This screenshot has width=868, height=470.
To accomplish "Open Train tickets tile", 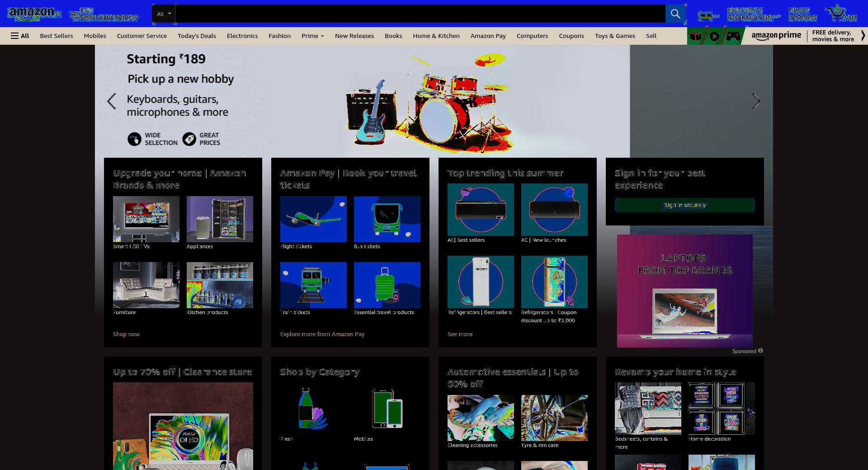I will pyautogui.click(x=313, y=285).
